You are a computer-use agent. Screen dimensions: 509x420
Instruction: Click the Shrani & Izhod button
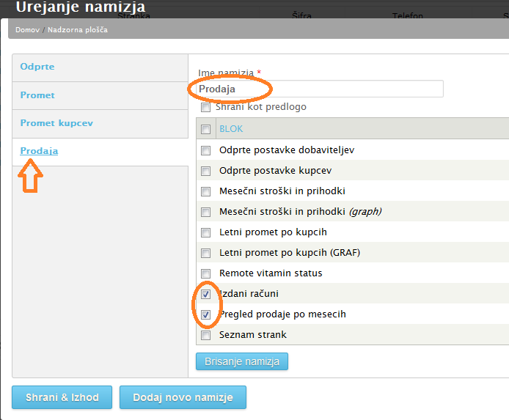[62, 397]
